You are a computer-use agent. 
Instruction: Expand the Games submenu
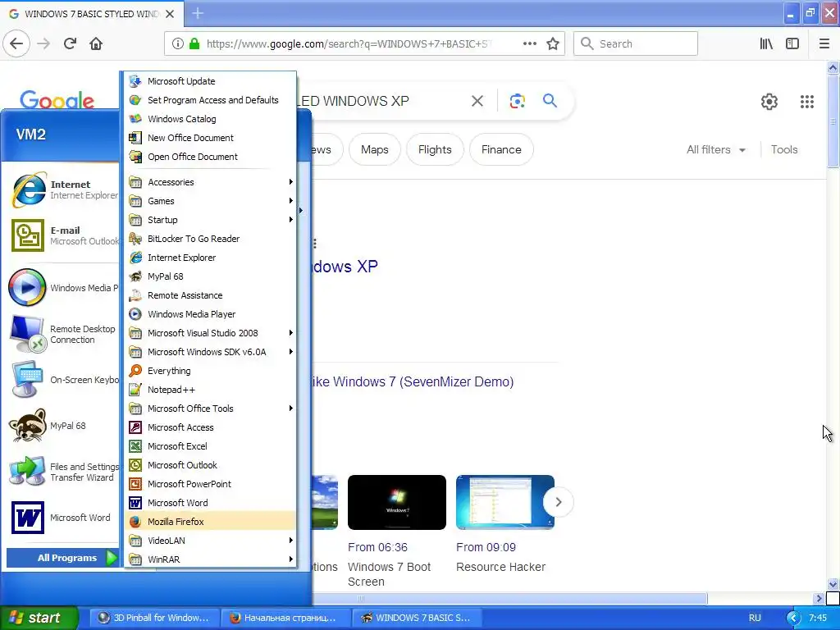(x=210, y=201)
